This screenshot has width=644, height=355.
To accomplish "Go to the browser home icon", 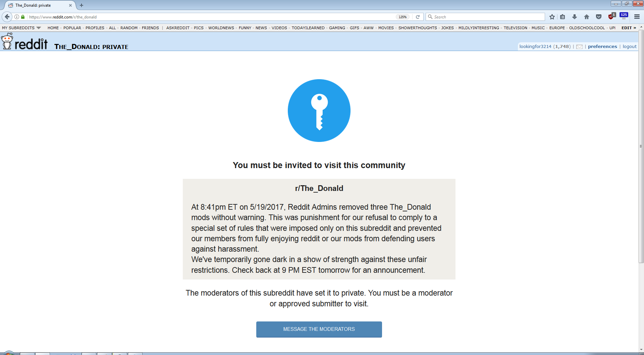I will [587, 17].
